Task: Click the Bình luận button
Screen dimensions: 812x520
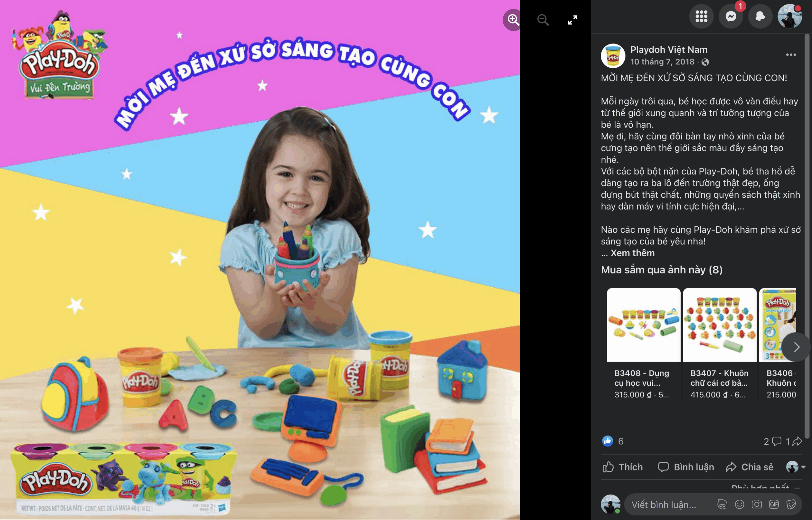Action: [686, 467]
